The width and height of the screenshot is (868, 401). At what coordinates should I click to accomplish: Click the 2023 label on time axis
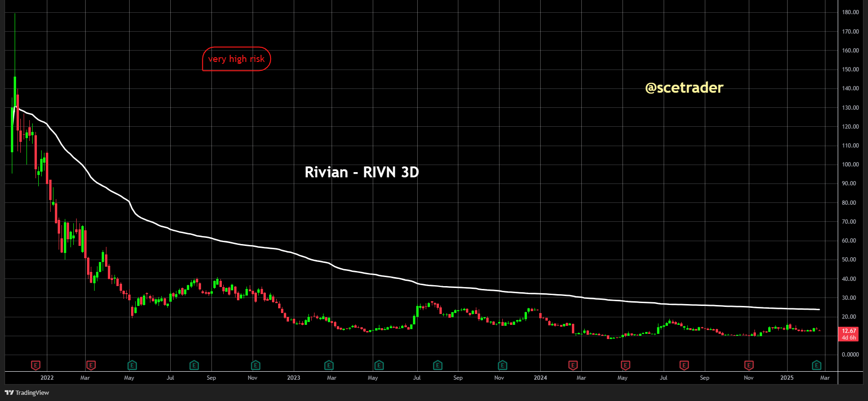(x=294, y=378)
